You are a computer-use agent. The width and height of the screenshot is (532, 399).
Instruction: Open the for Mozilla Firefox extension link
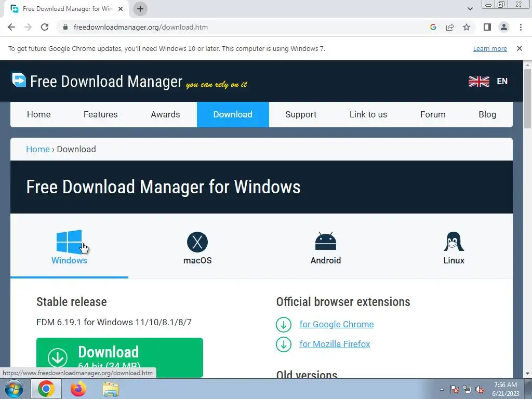(335, 344)
